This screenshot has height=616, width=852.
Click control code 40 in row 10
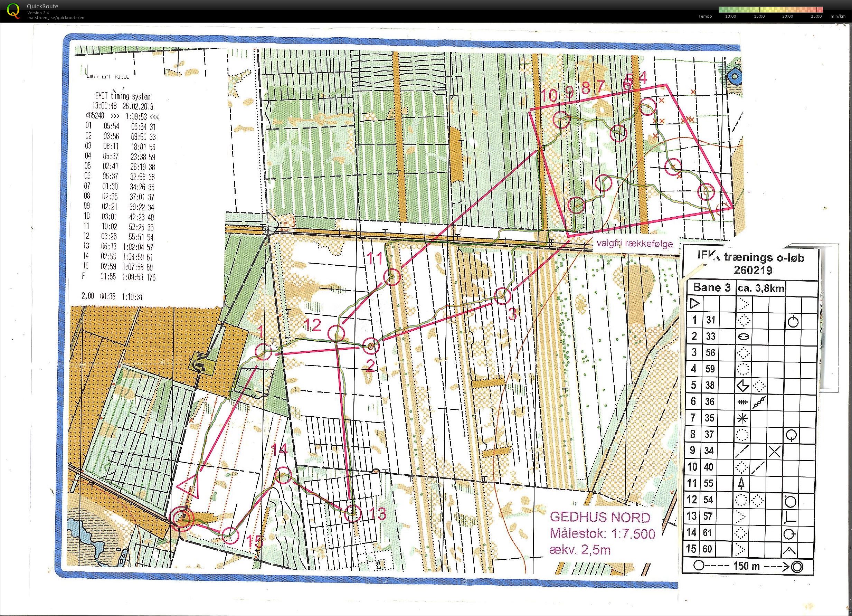coord(709,467)
